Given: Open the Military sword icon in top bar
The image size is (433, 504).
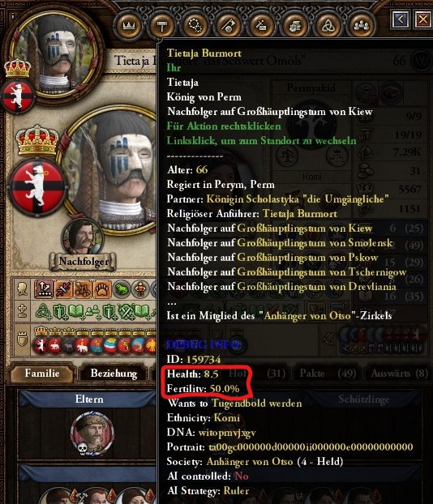Looking at the screenshot, I should pos(229,25).
